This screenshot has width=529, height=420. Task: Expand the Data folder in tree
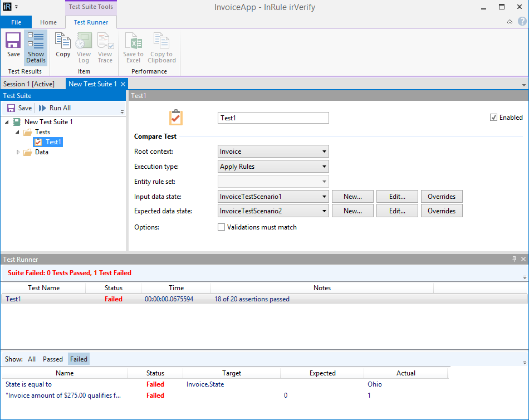click(x=18, y=152)
